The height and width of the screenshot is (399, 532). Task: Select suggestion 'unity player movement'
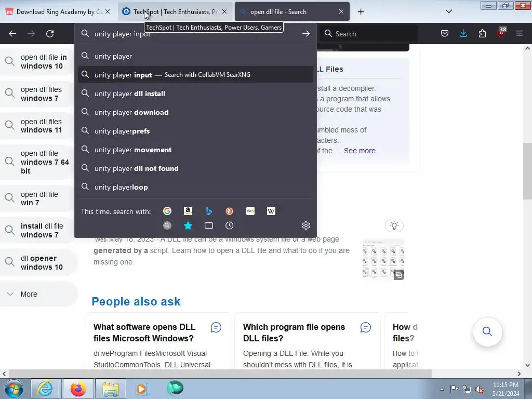point(195,150)
